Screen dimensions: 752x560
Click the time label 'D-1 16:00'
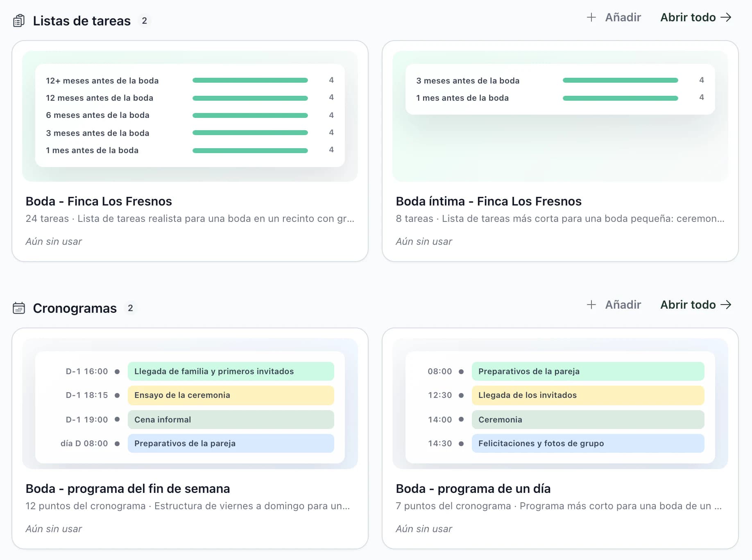click(x=87, y=371)
